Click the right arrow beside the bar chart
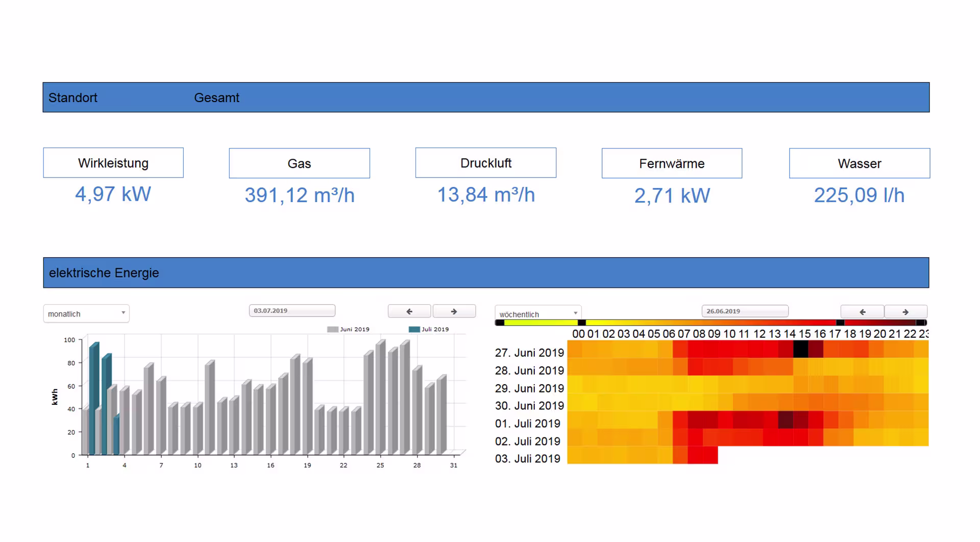This screenshot has height=542, width=980. tap(454, 311)
